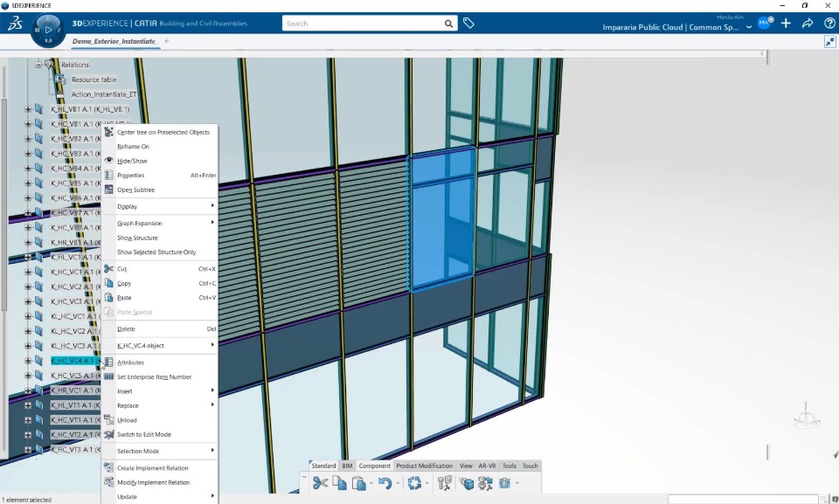The height and width of the screenshot is (504, 839).
Task: Click the robot/compass view manipulator
Action: coord(806,416)
